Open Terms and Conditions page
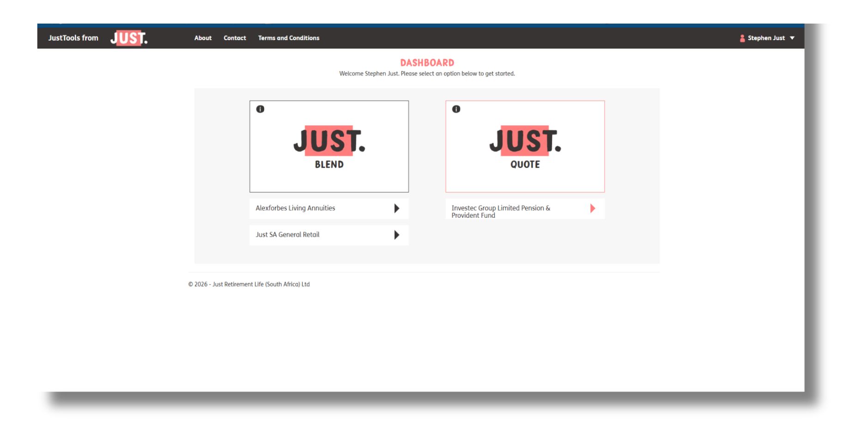The image size is (868, 445). click(289, 38)
